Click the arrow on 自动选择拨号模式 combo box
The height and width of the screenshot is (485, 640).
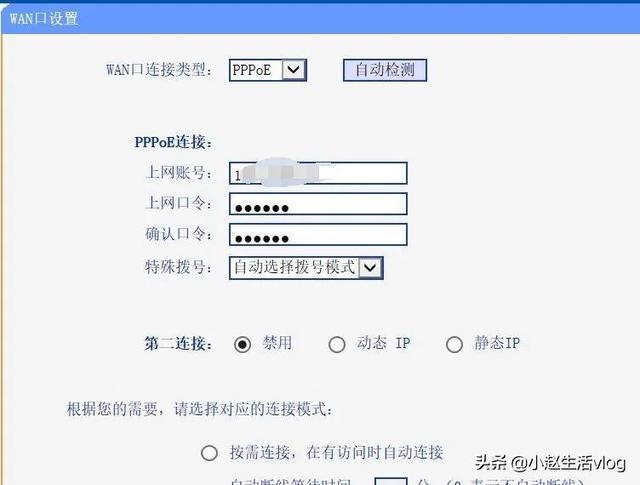click(370, 268)
